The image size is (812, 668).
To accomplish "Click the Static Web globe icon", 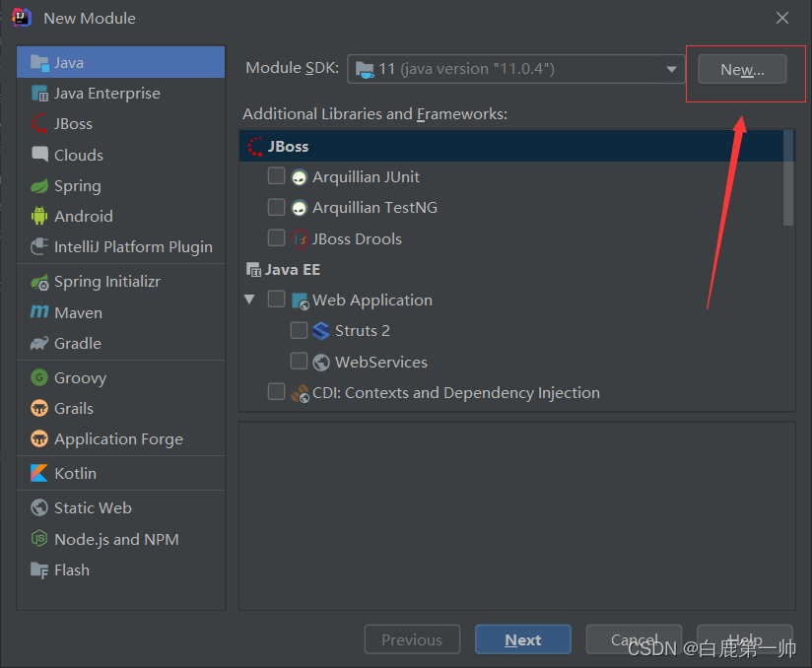I will (39, 507).
